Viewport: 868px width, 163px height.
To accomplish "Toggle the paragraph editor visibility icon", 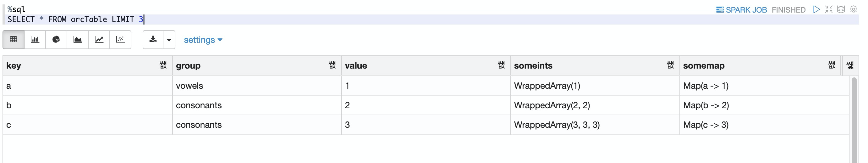I will (x=829, y=9).
